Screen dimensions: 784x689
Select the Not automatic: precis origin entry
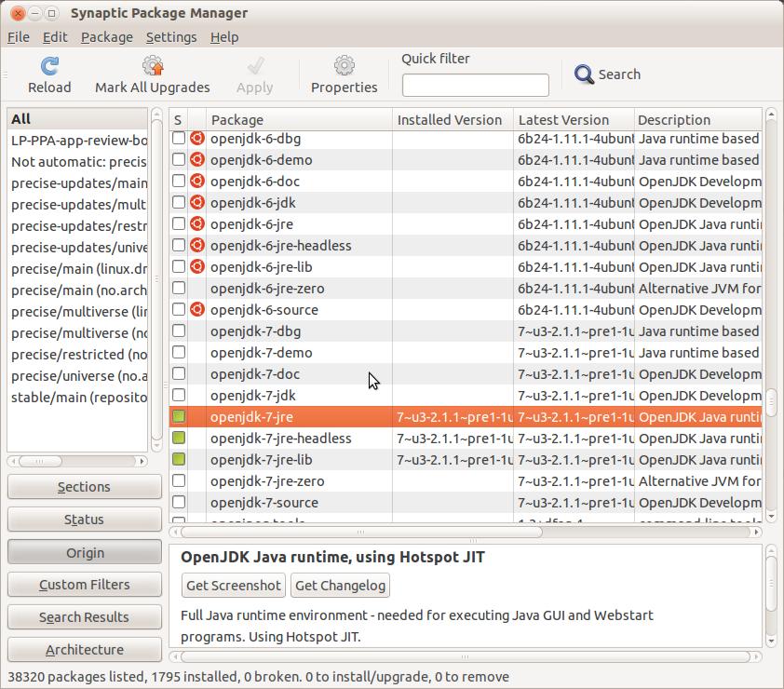coord(77,162)
